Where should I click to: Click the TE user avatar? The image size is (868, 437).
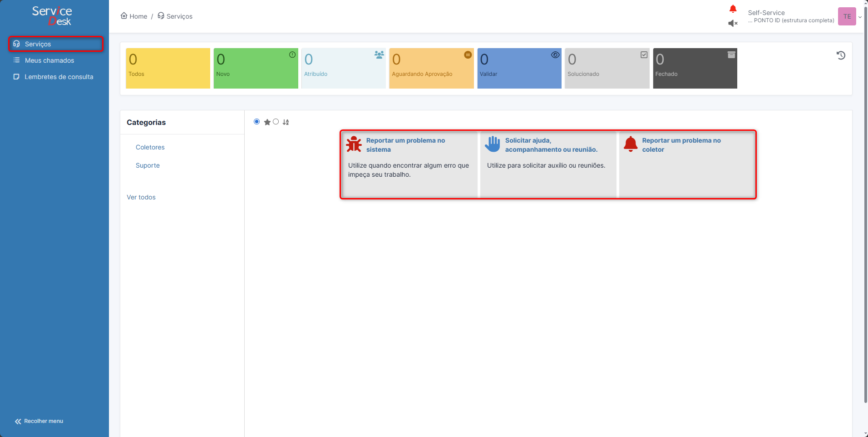pos(847,16)
